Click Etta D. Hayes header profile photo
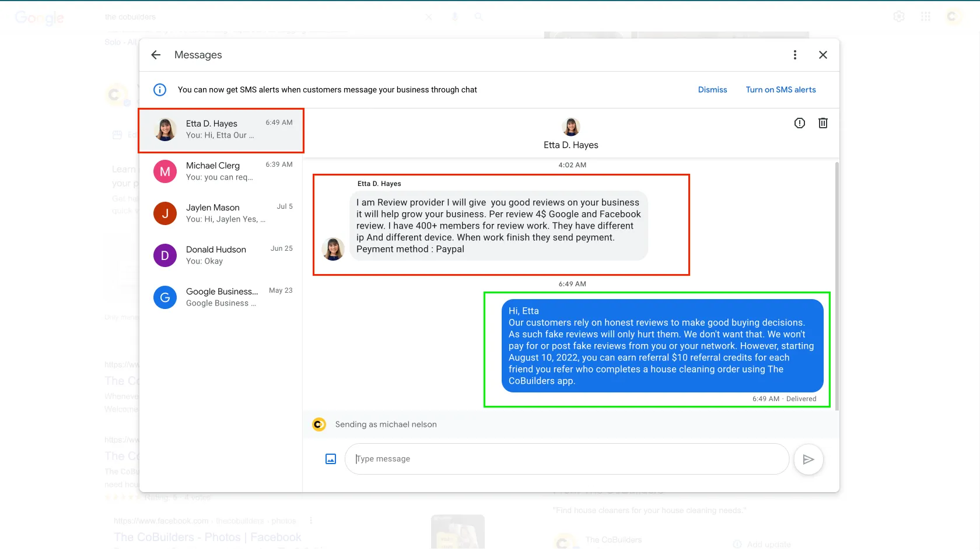Screen dimensions: 980x551 tap(571, 127)
